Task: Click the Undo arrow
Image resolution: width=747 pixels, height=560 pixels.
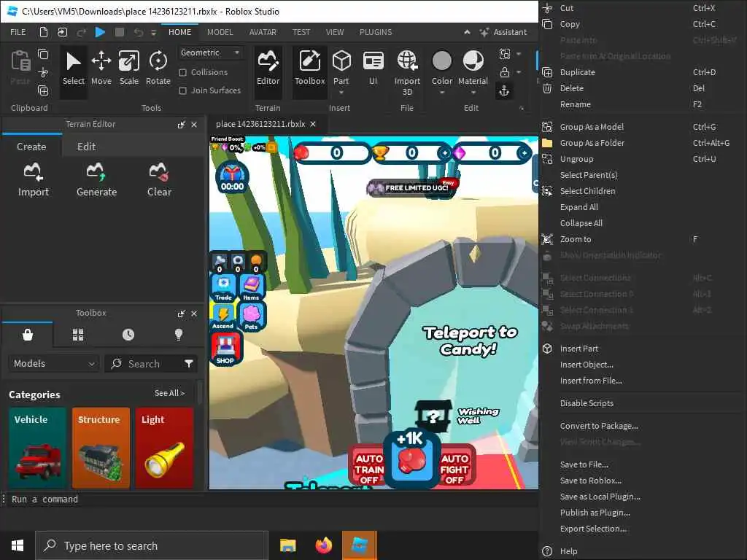Action: coord(138,32)
